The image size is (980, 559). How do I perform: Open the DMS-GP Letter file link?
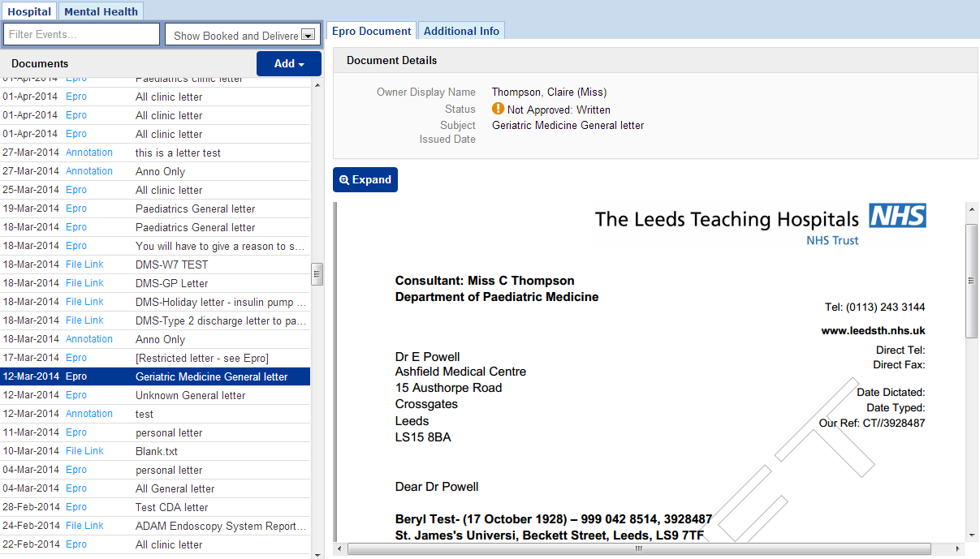click(x=171, y=283)
